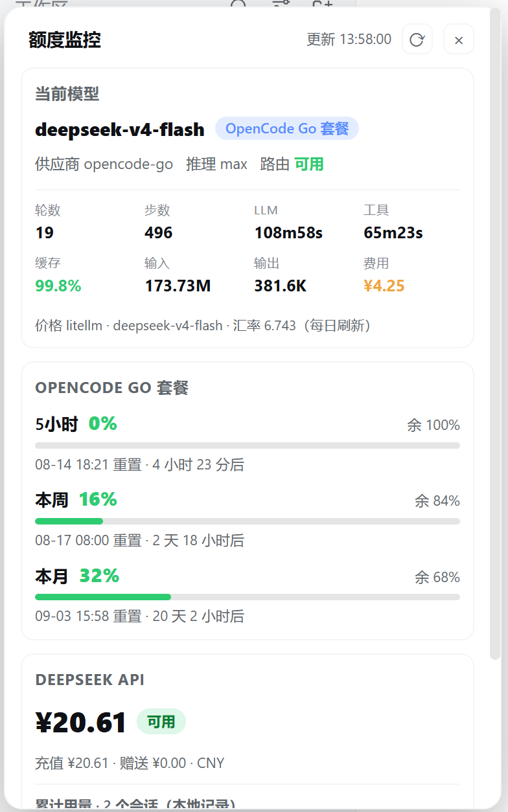Click the 本周 16% usage label

point(76,500)
